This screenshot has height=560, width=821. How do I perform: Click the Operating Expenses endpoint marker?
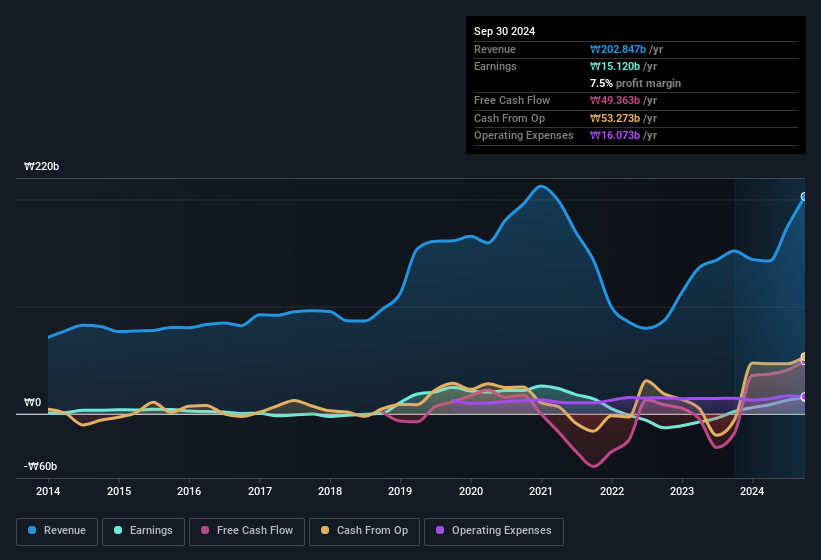(x=804, y=397)
